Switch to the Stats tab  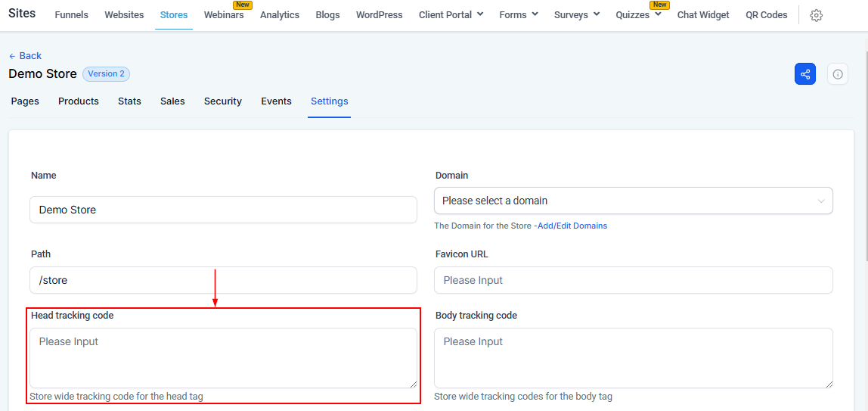coord(129,101)
